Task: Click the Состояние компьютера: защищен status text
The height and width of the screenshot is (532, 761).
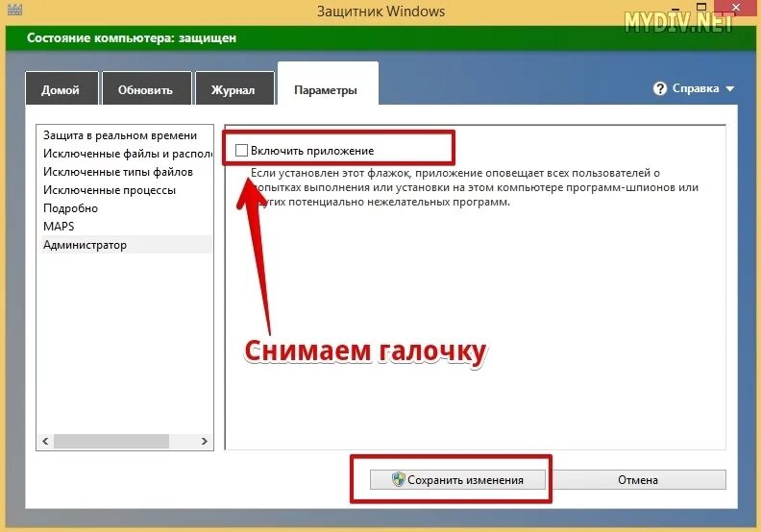Action: tap(132, 37)
